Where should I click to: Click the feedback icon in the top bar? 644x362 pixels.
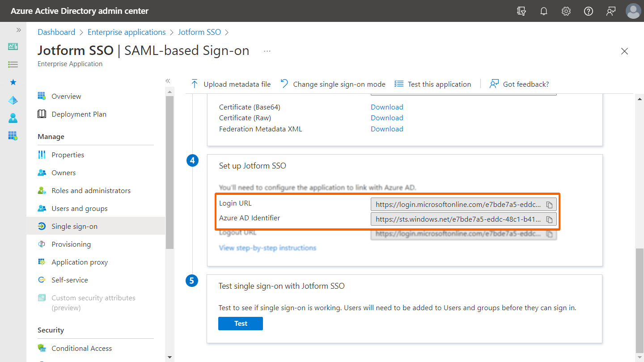click(x=611, y=11)
